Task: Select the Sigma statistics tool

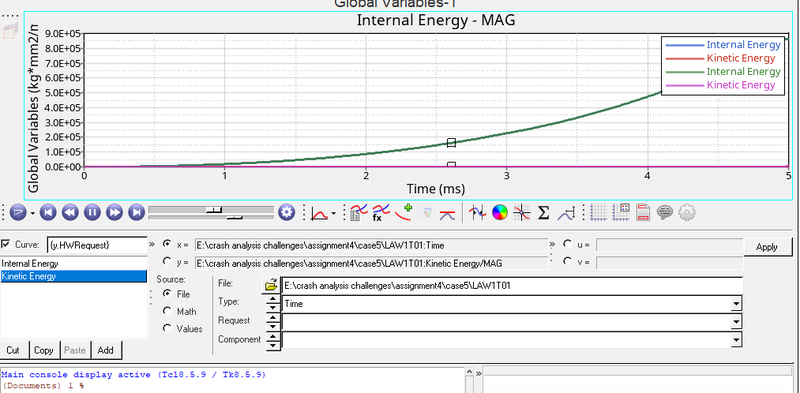Action: 543,212
